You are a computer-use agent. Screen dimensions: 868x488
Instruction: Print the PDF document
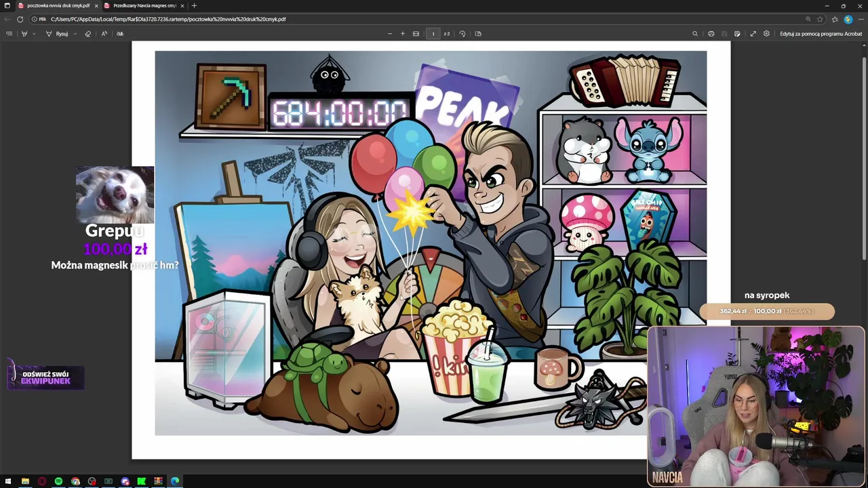711,33
